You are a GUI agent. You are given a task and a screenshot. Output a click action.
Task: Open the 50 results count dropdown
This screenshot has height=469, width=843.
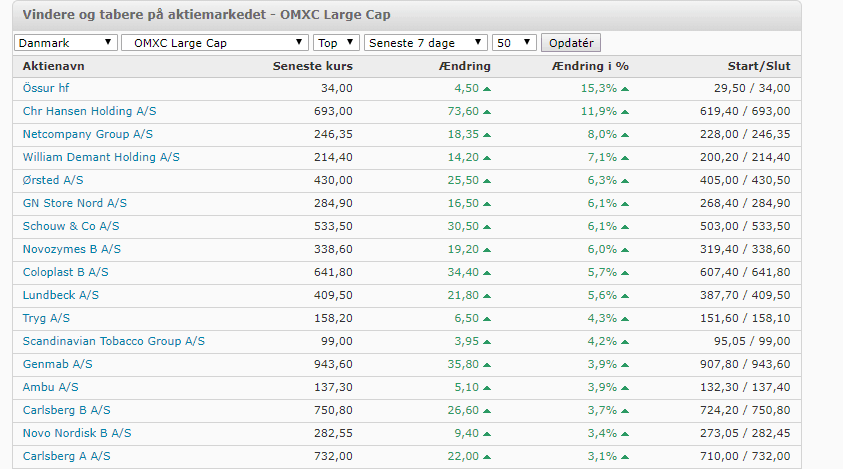[x=514, y=43]
